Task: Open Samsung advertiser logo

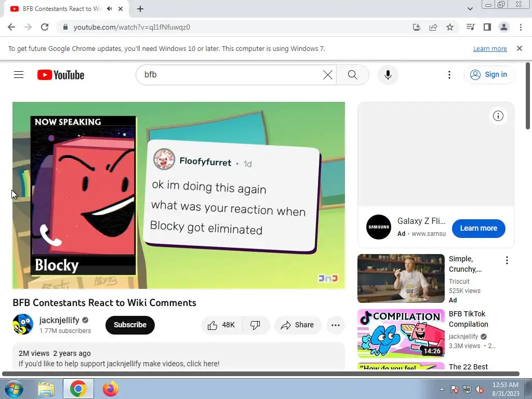Action: (379, 227)
